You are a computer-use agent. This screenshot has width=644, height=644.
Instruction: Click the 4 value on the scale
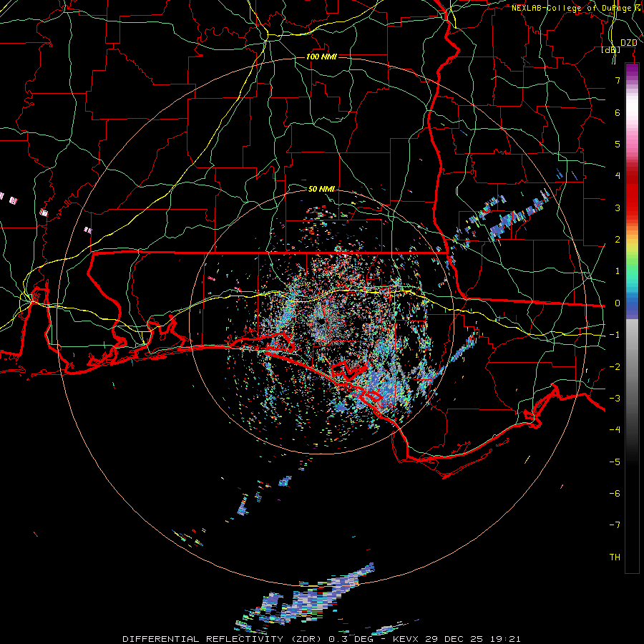coord(618,176)
